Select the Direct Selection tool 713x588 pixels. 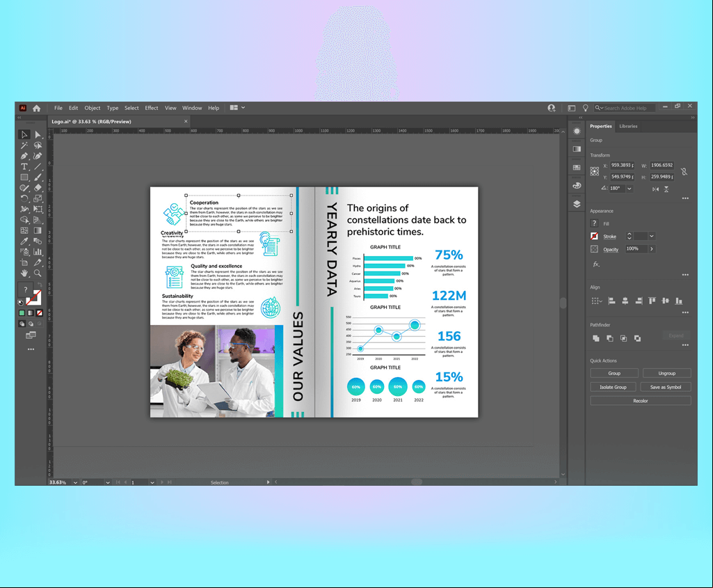pos(38,134)
